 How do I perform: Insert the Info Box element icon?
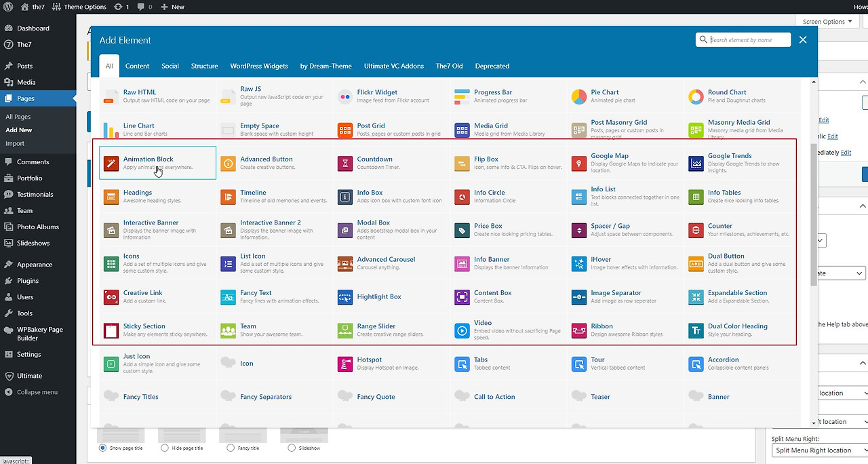[345, 197]
